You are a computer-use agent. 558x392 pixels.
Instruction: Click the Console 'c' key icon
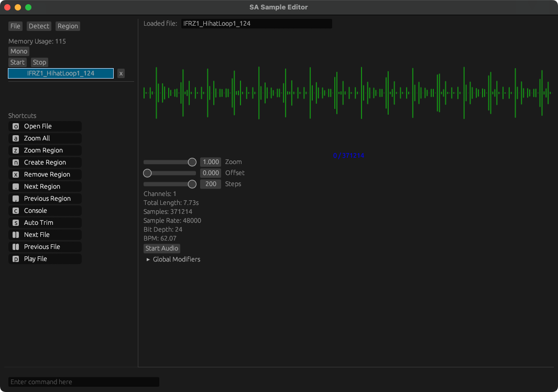coord(16,211)
